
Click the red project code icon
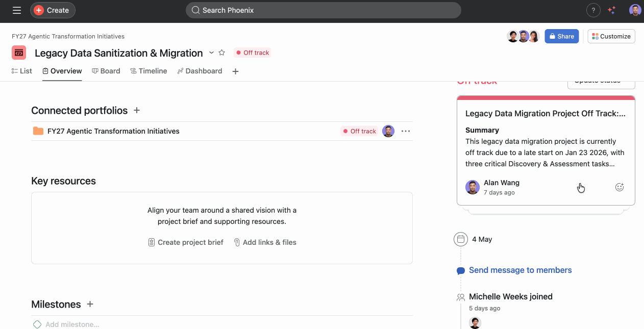point(19,53)
